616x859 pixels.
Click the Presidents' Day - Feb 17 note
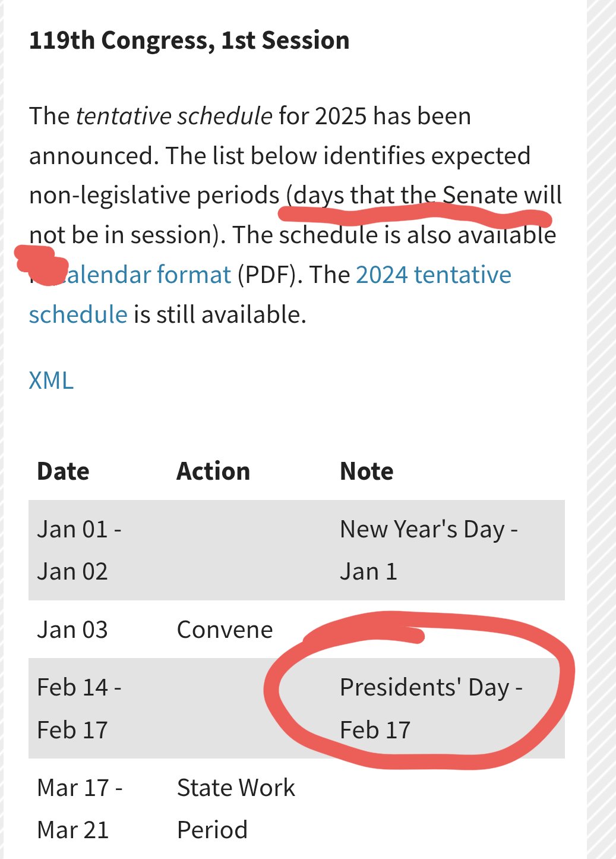pos(430,708)
